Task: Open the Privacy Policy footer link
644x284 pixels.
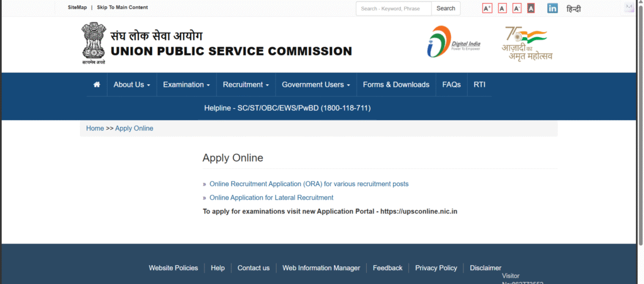Action: 436,268
